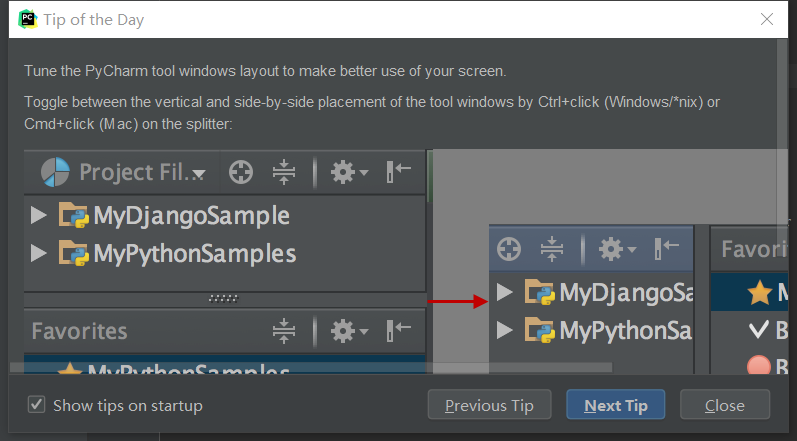Toggle Show tips on startup checkbox

coord(37,405)
